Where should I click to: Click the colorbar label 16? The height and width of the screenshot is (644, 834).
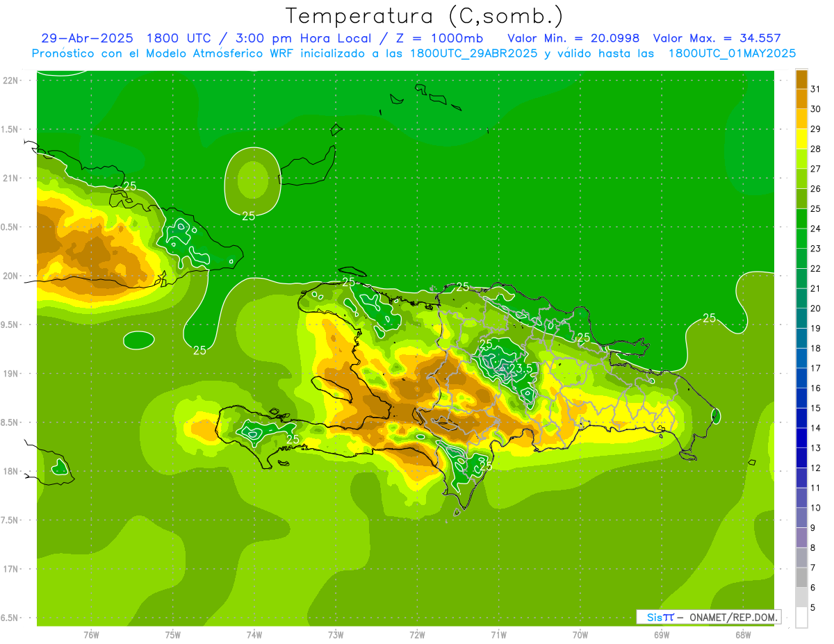pos(816,388)
